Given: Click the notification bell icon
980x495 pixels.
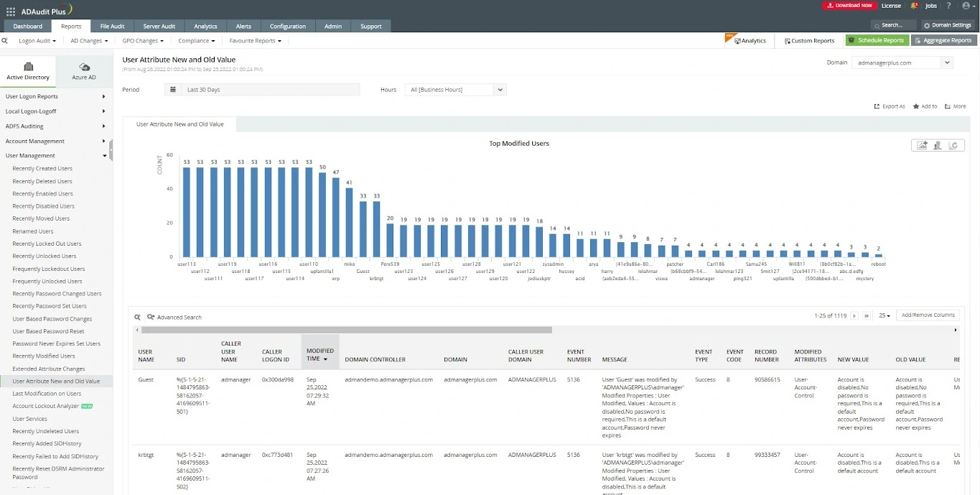Looking at the screenshot, I should pyautogui.click(x=914, y=6).
